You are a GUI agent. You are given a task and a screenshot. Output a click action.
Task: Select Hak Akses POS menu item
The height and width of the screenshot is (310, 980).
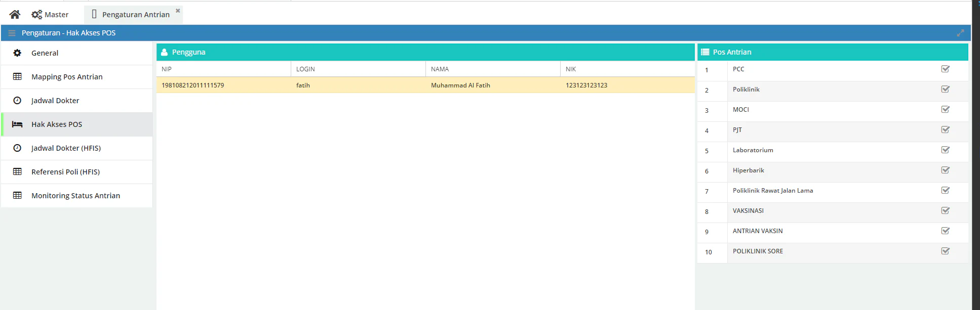pos(77,124)
